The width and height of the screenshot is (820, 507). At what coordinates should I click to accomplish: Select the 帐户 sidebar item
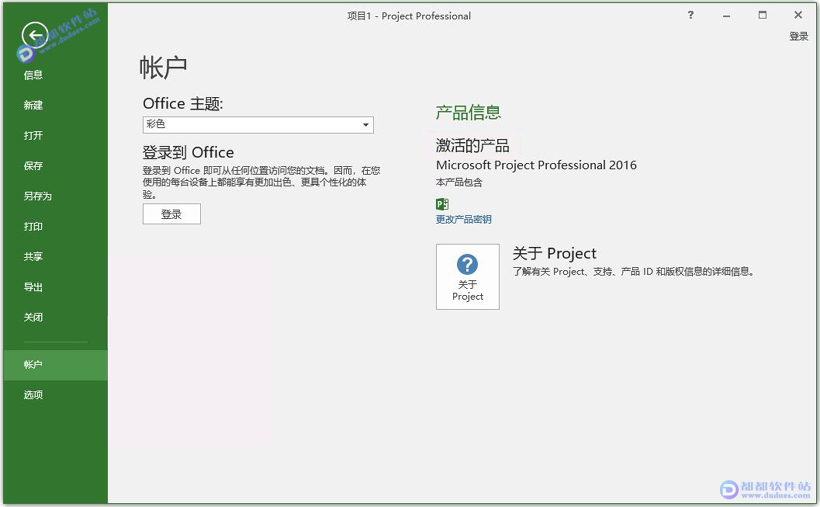click(x=55, y=365)
